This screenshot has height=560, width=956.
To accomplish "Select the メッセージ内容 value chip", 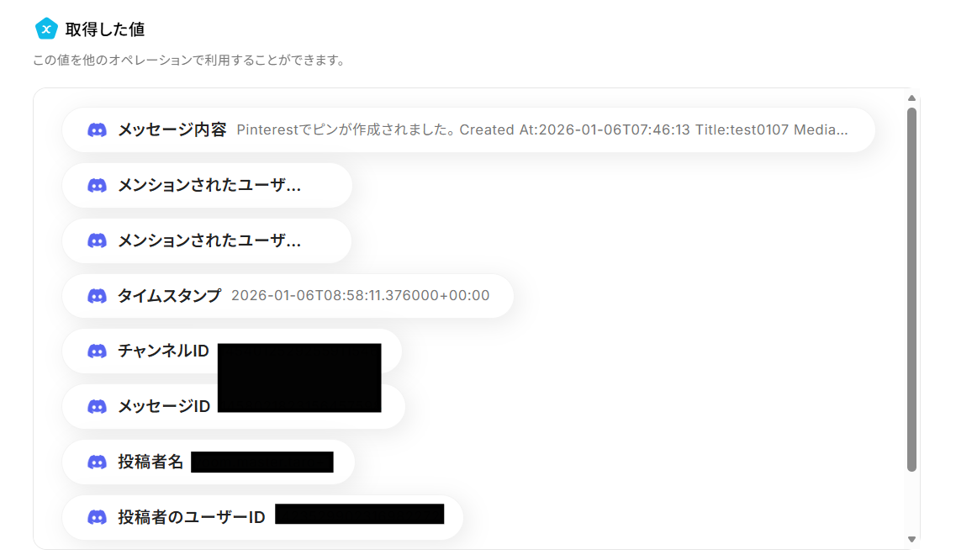I will 468,130.
